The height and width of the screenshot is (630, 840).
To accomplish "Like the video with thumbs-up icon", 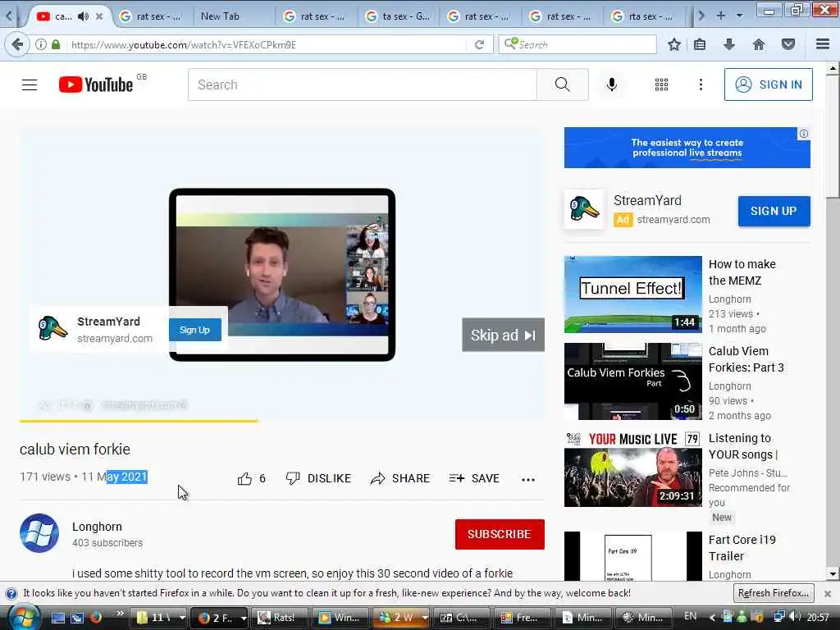I will click(x=244, y=478).
